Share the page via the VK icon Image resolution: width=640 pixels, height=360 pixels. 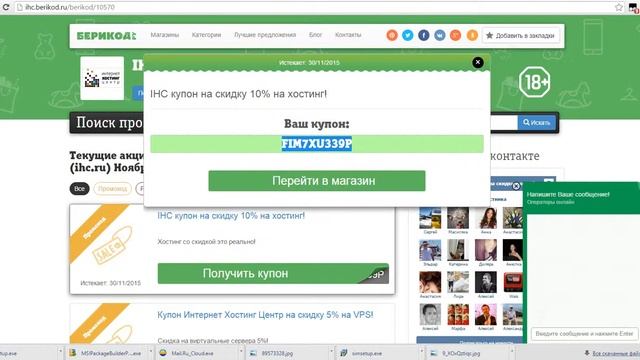[x=440, y=36]
